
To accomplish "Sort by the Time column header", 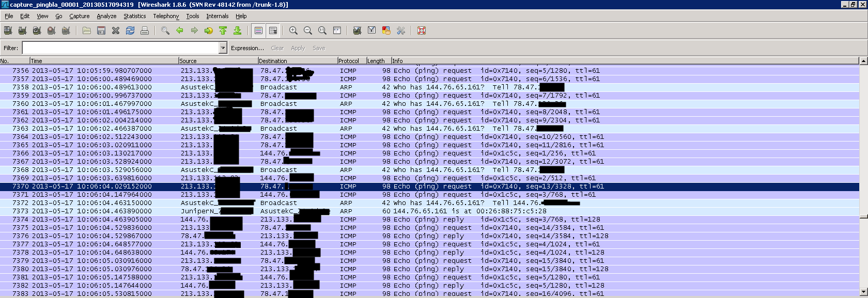I will tap(104, 61).
